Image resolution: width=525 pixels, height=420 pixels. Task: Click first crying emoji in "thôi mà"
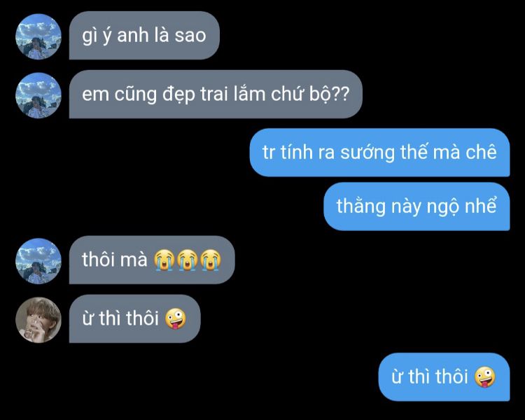[164, 260]
